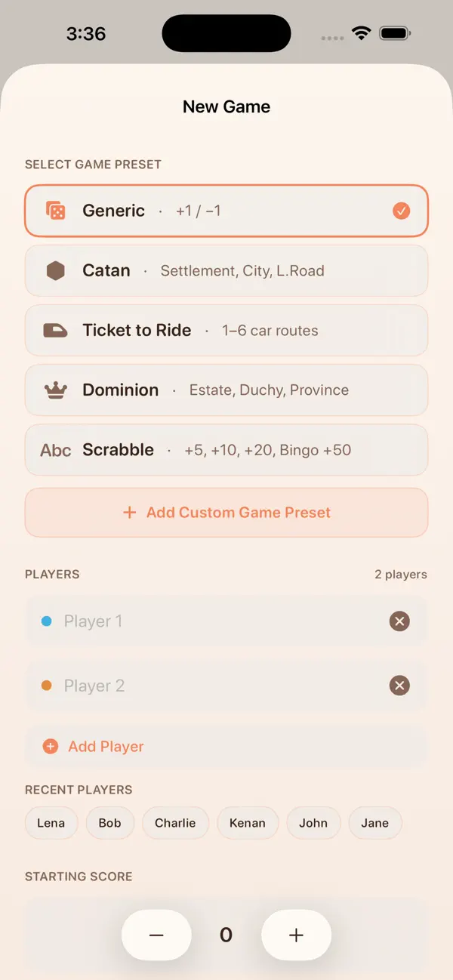The width and height of the screenshot is (453, 980).
Task: Remove Player 1 with the X icon
Action: point(399,621)
